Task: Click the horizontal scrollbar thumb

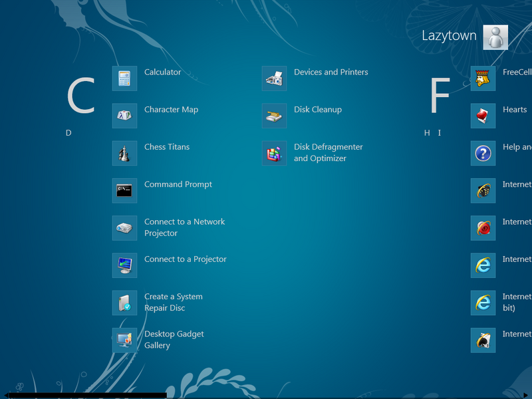Action: click(x=88, y=396)
